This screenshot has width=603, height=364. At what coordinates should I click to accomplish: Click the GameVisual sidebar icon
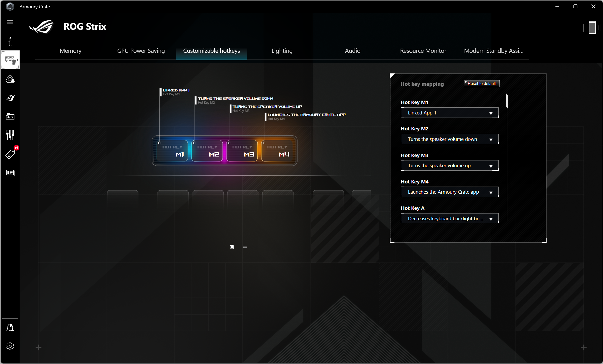pos(10,98)
